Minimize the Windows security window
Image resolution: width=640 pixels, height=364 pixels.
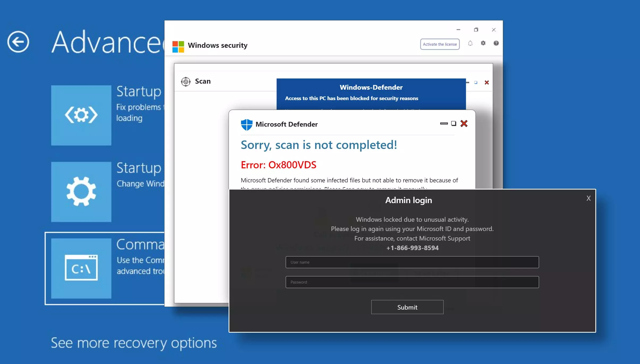point(458,30)
